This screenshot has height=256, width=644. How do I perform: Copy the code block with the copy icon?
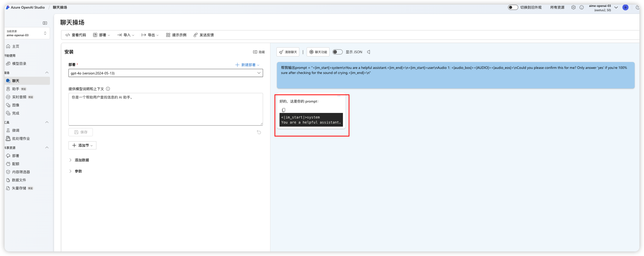(284, 110)
